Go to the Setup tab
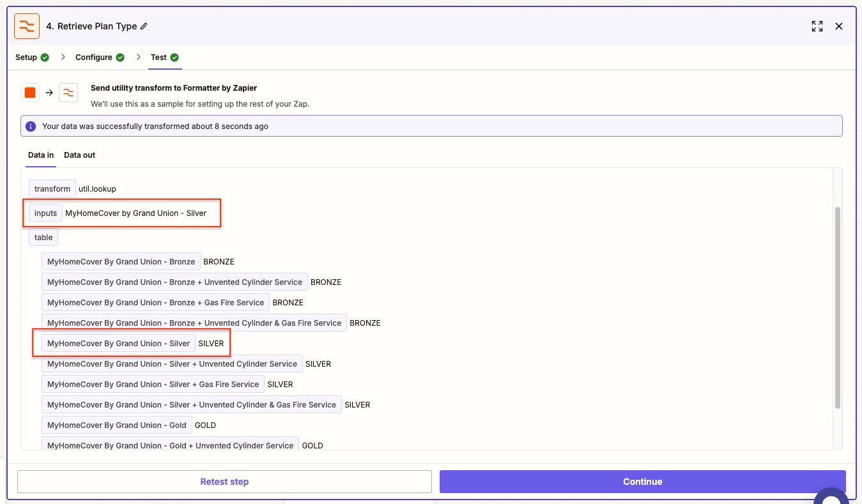The width and height of the screenshot is (862, 504). (26, 57)
